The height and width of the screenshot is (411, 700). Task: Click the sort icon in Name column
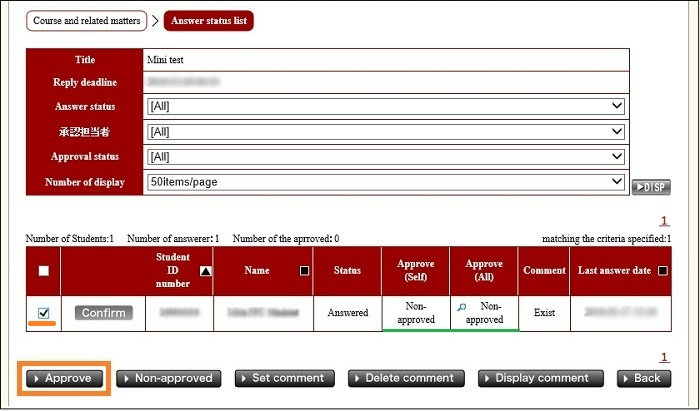(x=304, y=271)
